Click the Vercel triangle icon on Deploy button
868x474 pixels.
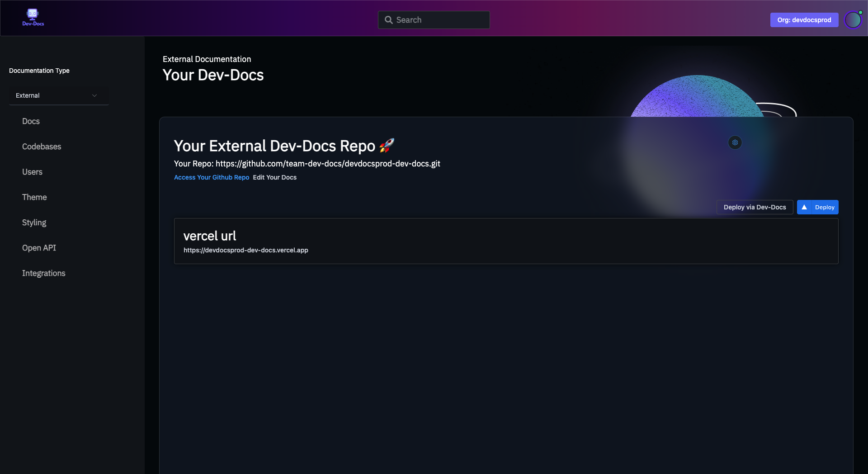tap(804, 207)
